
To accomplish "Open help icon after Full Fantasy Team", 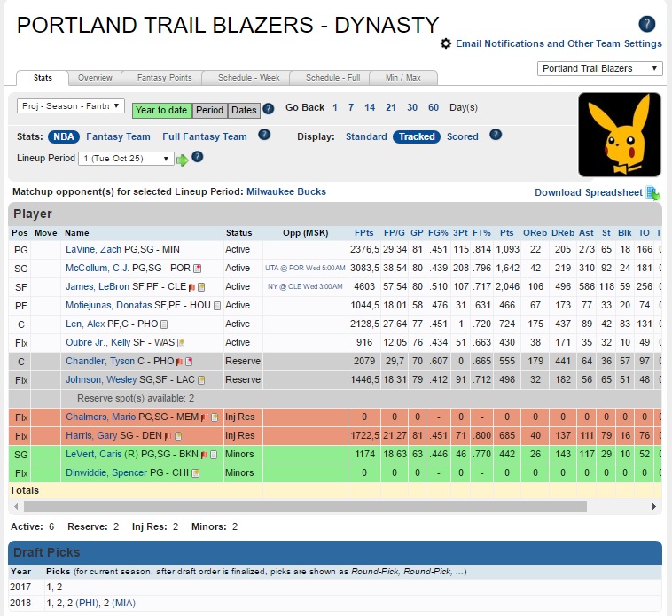I will coord(264,135).
